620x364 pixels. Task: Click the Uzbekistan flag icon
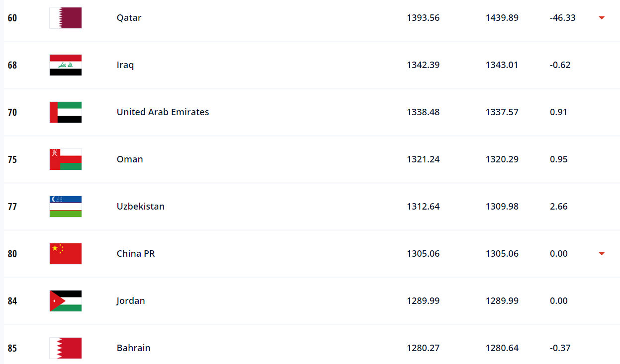click(x=65, y=207)
